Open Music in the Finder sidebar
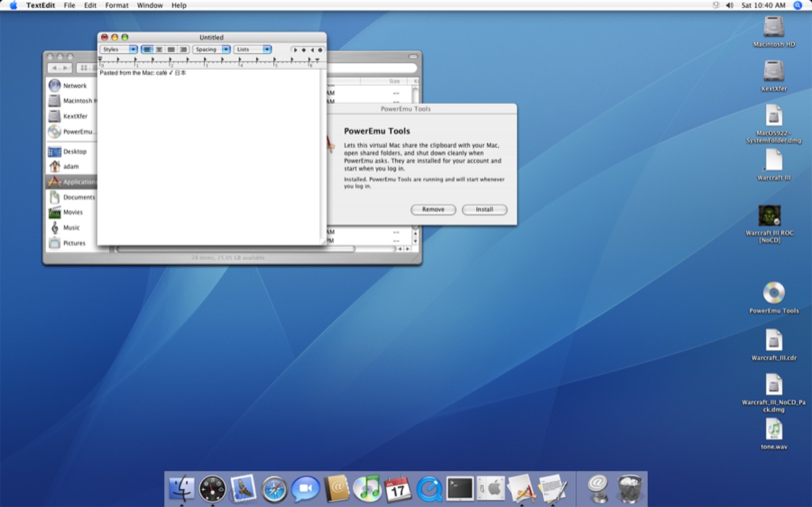This screenshot has width=812, height=507. click(x=70, y=227)
